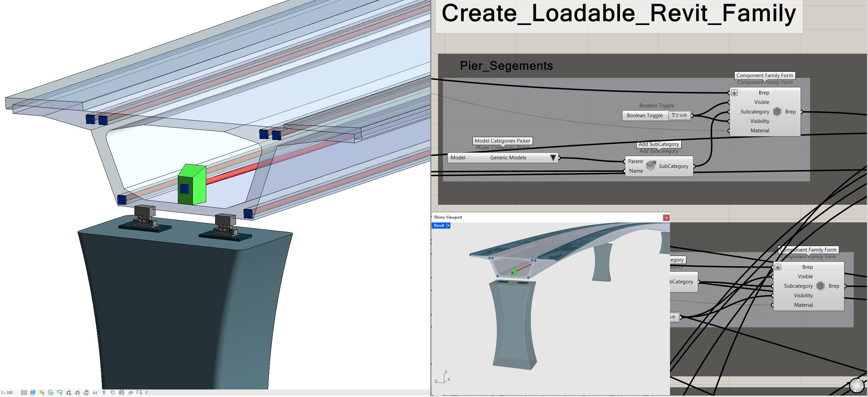Select Pier_Segements group label
The width and height of the screenshot is (868, 397).
pyautogui.click(x=506, y=66)
